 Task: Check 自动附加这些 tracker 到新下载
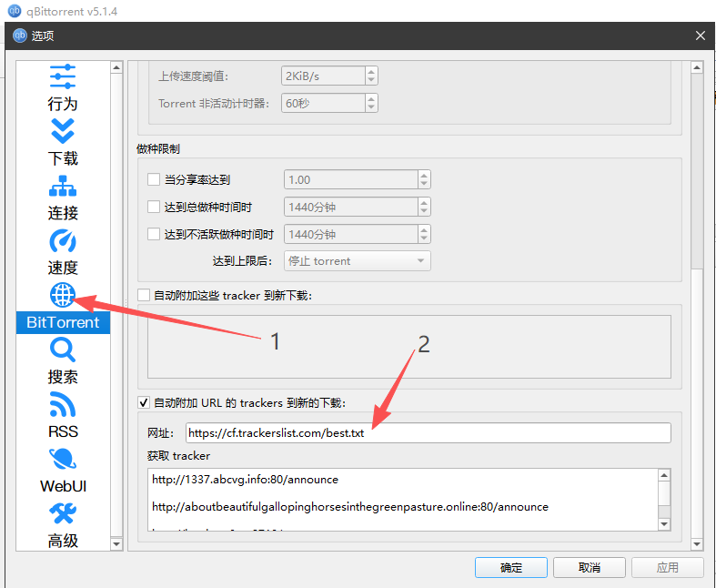pyautogui.click(x=144, y=295)
